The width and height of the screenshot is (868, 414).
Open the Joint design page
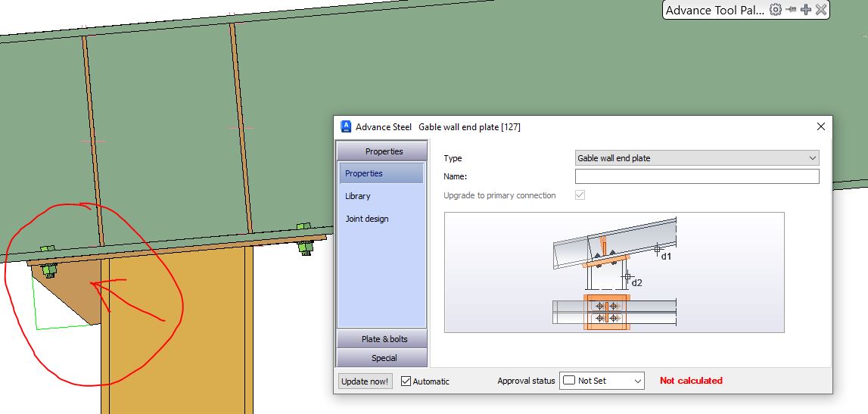[x=367, y=219]
